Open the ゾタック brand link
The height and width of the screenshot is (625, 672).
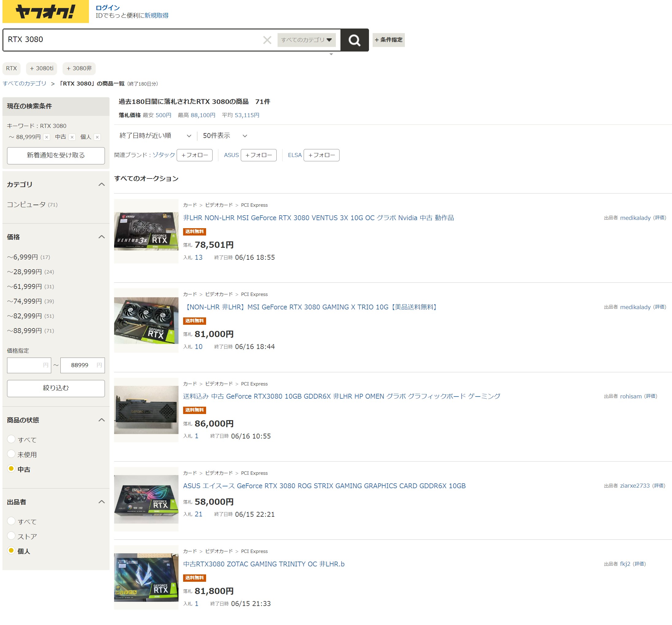point(163,155)
